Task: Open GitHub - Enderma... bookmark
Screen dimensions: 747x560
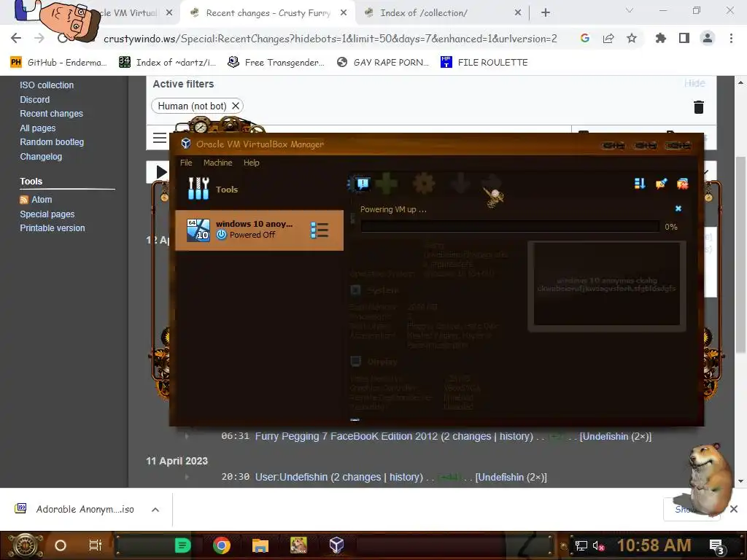Action: (x=58, y=63)
